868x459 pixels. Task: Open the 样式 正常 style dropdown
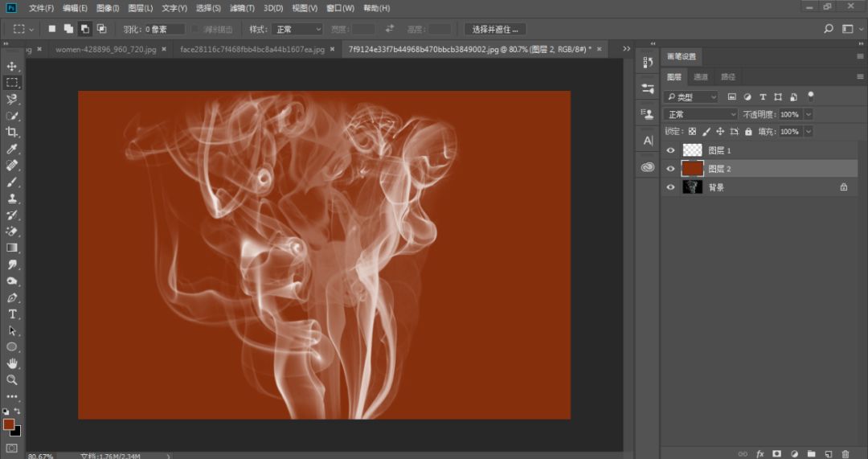pyautogui.click(x=297, y=29)
